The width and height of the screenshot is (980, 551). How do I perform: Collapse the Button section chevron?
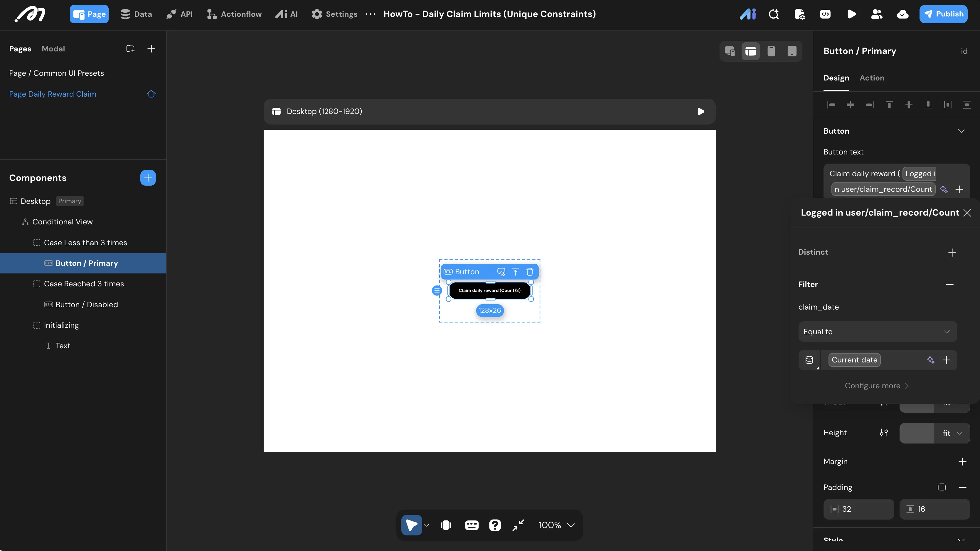click(962, 131)
